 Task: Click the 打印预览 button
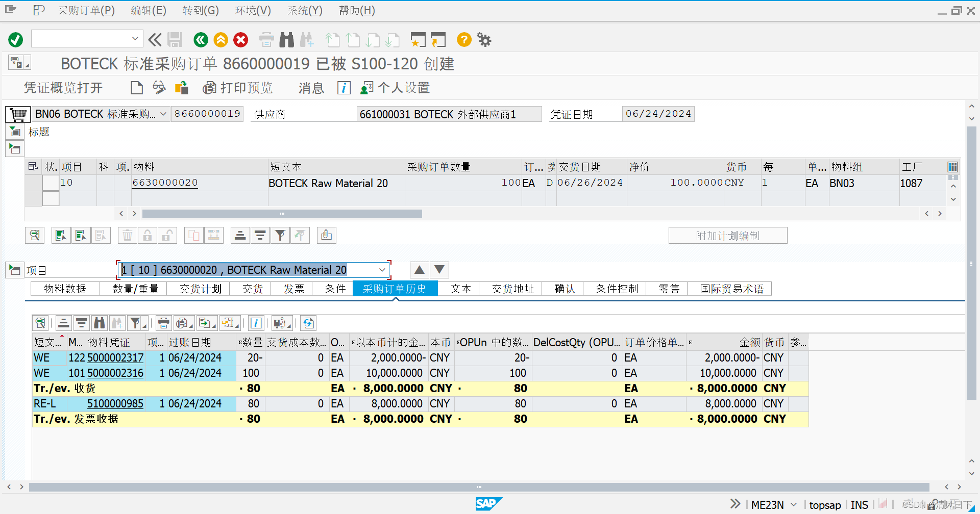238,88
